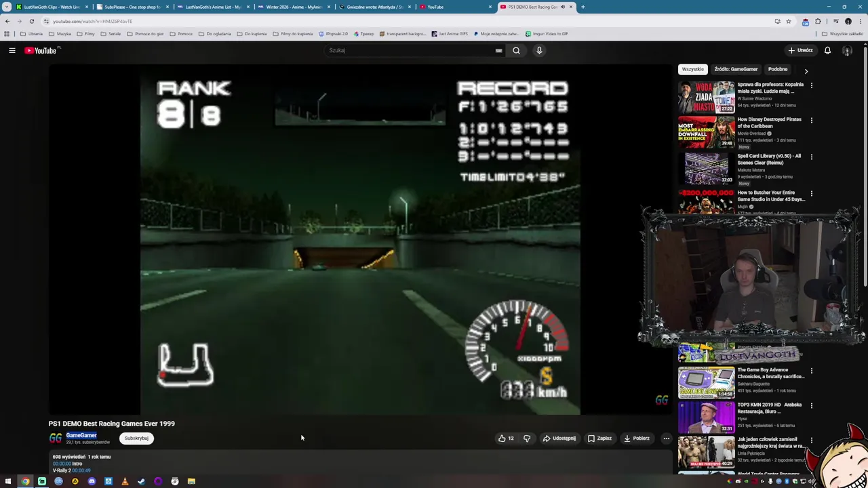Open options menu for Jak jeden człowiek video
Screen dimensions: 868x488
click(x=811, y=440)
